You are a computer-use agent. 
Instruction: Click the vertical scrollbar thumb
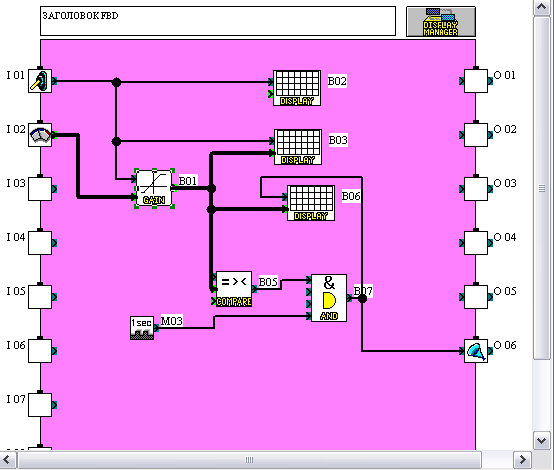(x=542, y=188)
